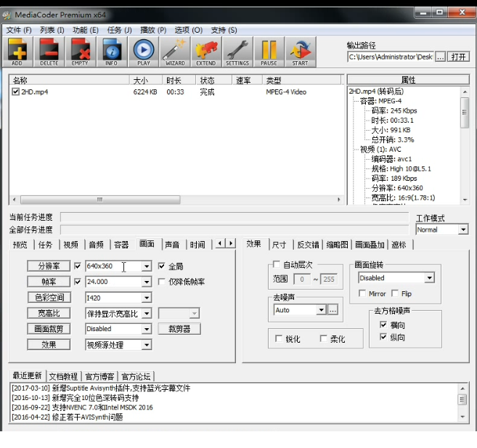This screenshot has width=477, height=448.
Task: Open the 保持显示宽高比 dropdown
Action: click(x=147, y=313)
